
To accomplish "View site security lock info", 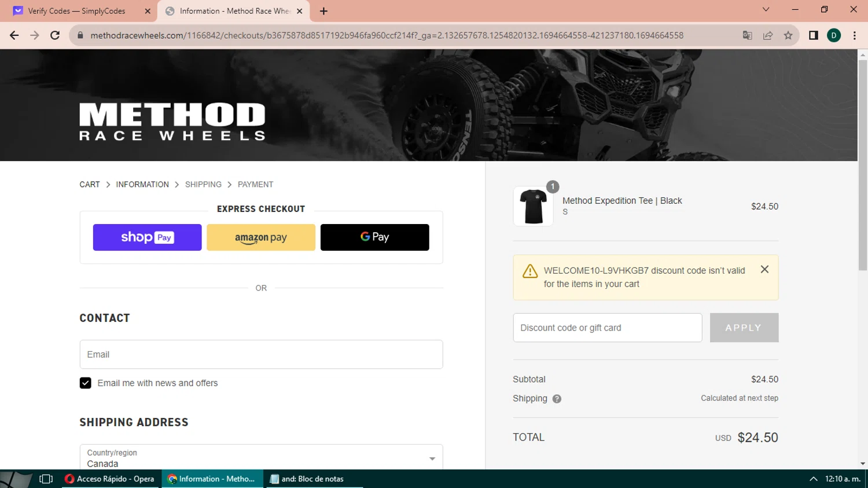I will (x=80, y=35).
